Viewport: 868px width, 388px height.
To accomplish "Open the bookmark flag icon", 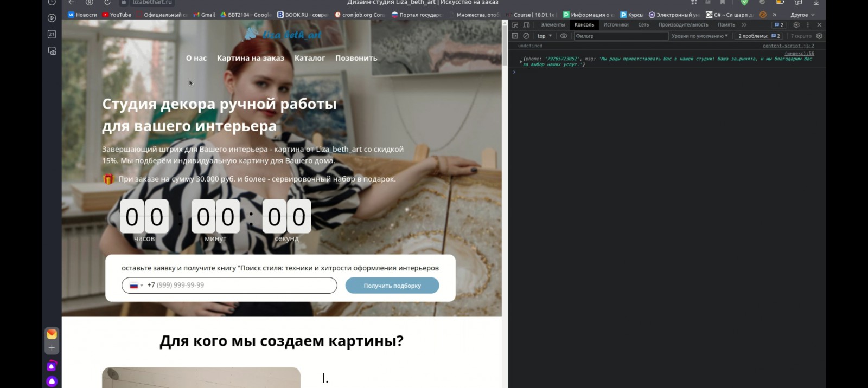I will 723,2.
